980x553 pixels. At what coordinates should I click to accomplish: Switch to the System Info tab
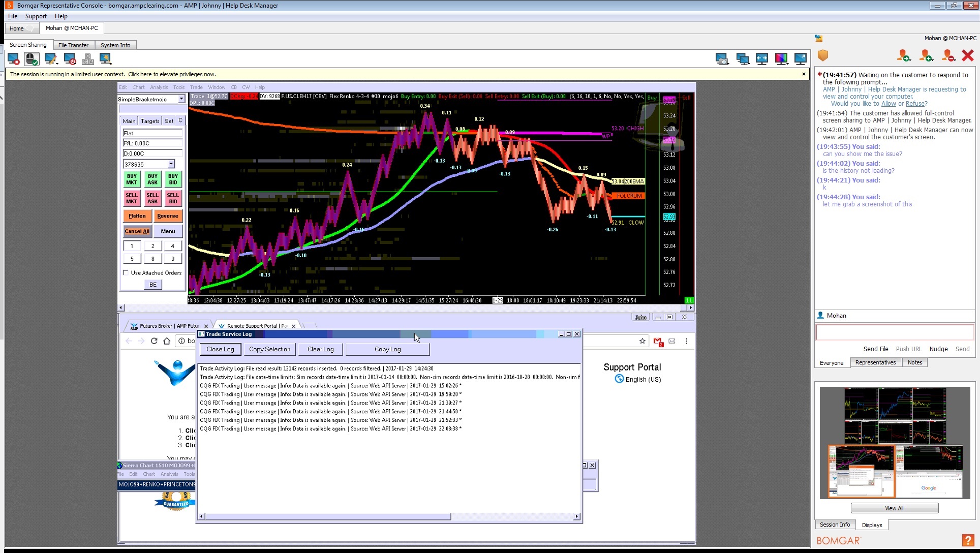[115, 45]
